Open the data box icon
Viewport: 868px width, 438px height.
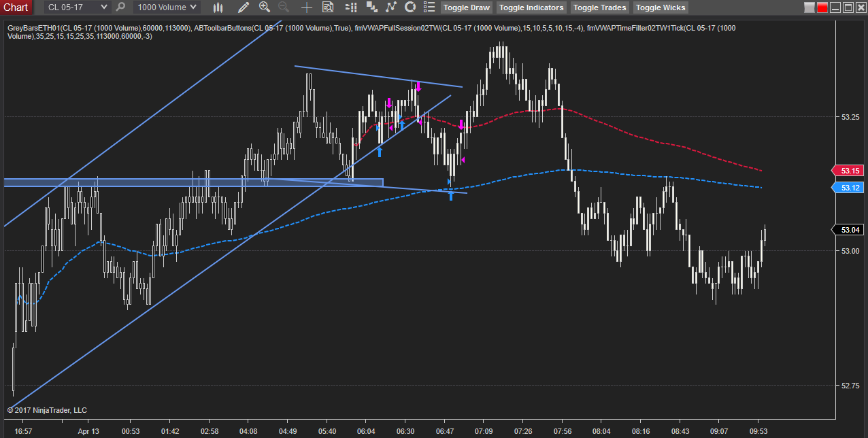pyautogui.click(x=328, y=7)
